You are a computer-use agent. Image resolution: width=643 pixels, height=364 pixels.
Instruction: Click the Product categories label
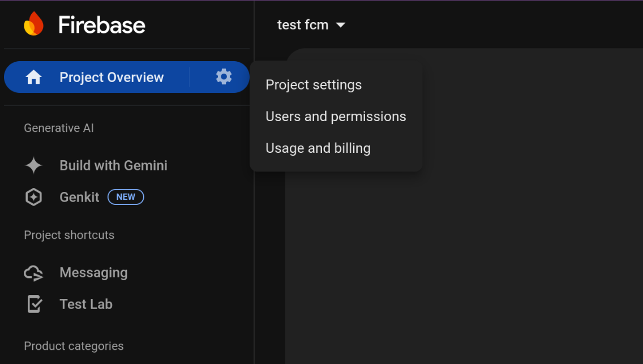(74, 346)
